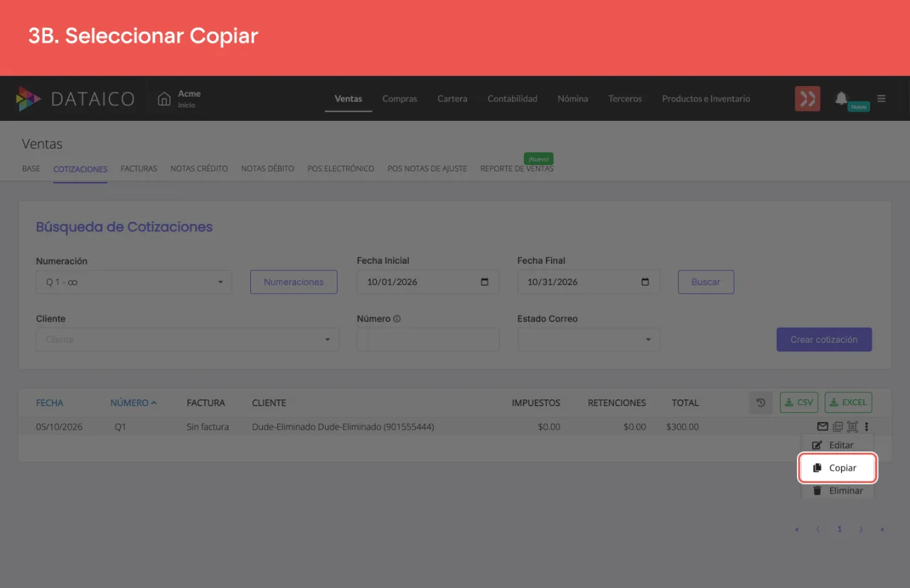Open the Contabilidad top menu

click(513, 99)
